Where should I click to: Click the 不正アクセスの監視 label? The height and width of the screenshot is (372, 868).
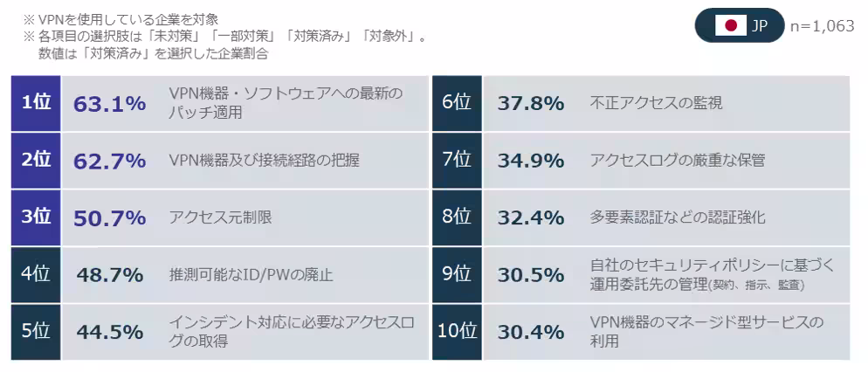pos(656,104)
